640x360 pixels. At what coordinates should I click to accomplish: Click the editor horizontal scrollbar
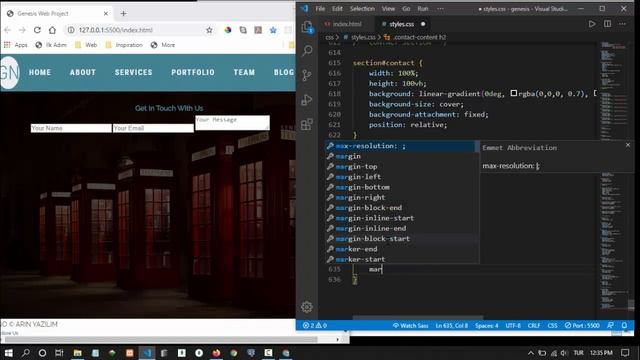tap(418, 317)
